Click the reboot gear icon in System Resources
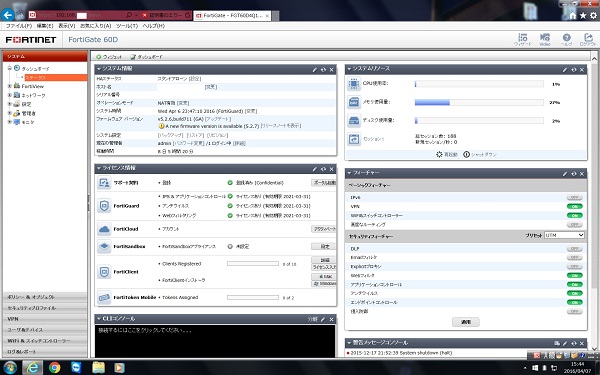 (439, 154)
